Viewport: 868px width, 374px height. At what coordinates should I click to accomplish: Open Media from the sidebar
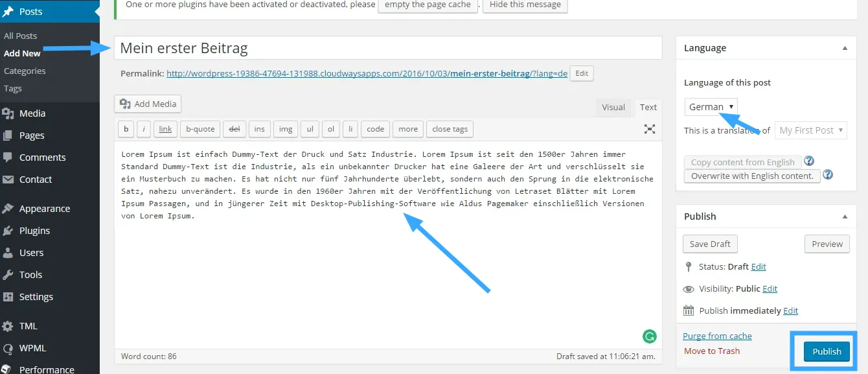coord(32,113)
